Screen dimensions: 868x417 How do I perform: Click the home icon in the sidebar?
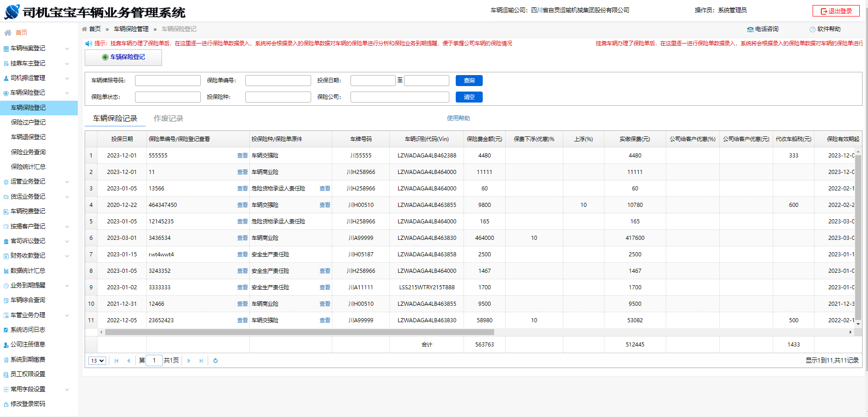(8, 32)
